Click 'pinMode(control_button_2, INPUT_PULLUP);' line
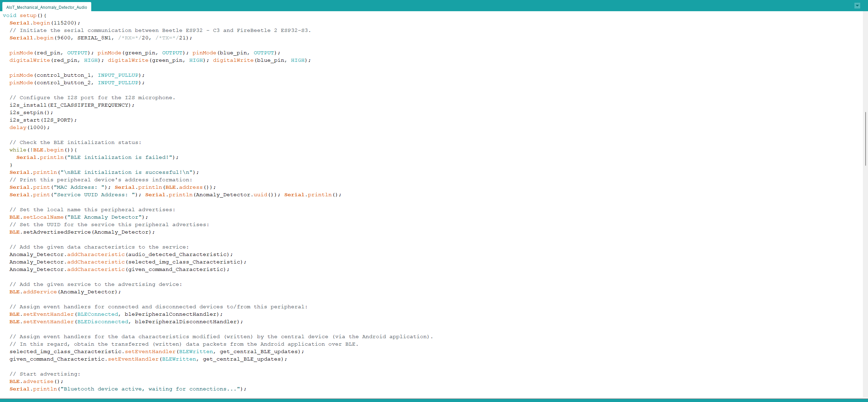 click(77, 83)
